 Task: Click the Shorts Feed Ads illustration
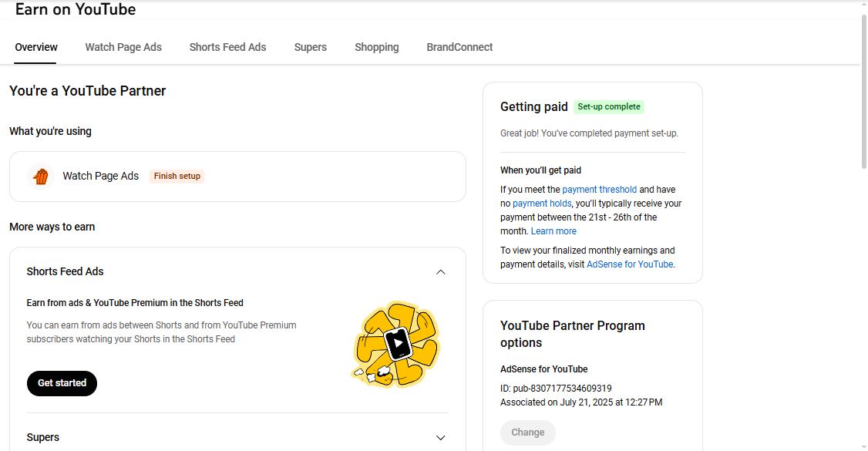395,344
